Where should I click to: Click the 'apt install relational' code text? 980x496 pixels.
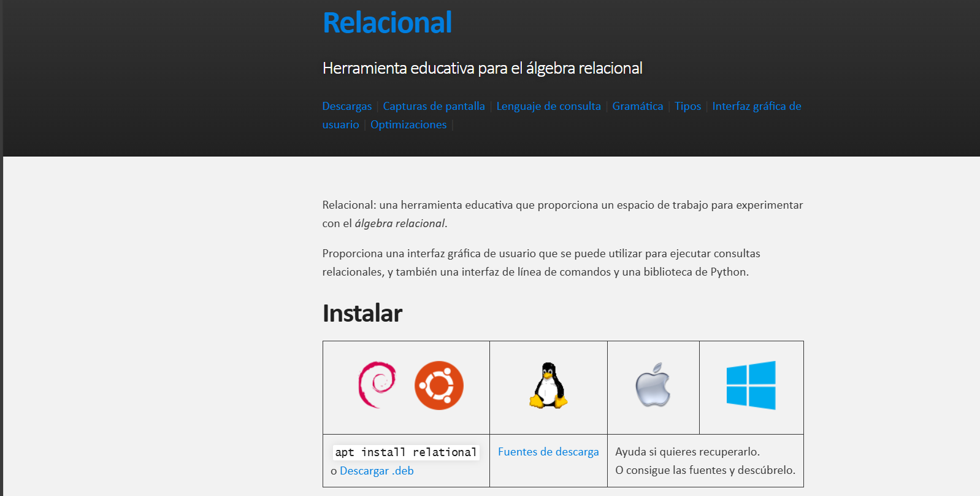click(406, 452)
